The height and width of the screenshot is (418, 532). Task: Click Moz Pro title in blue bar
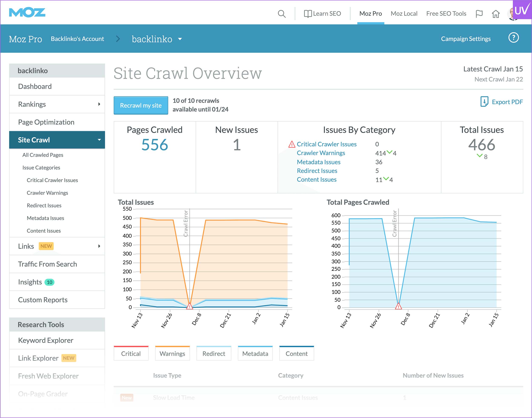coord(26,39)
